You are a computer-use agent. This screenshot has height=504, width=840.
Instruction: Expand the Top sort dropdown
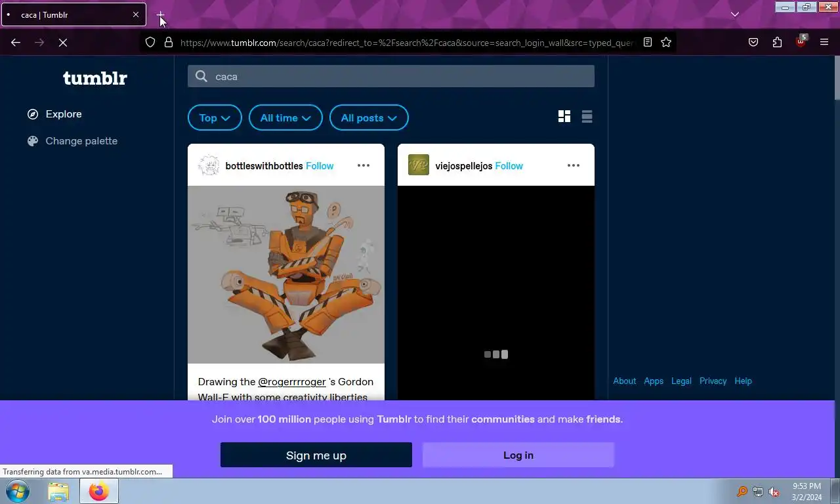[x=215, y=117]
